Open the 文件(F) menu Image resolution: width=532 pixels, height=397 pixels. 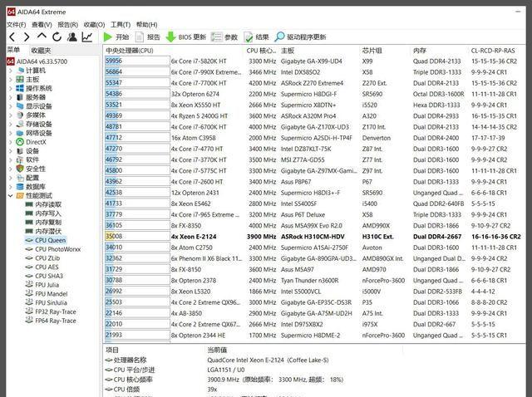click(x=17, y=24)
